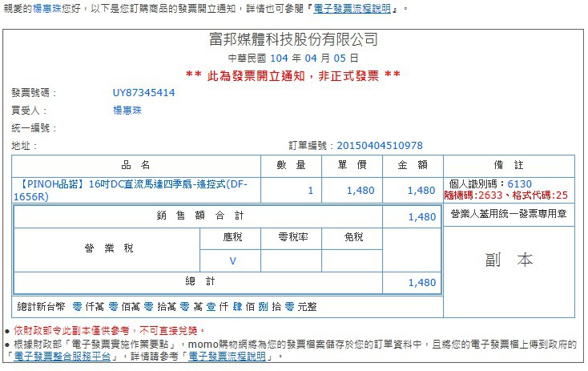
Task: Click the 金額 column header
Action: [x=413, y=165]
